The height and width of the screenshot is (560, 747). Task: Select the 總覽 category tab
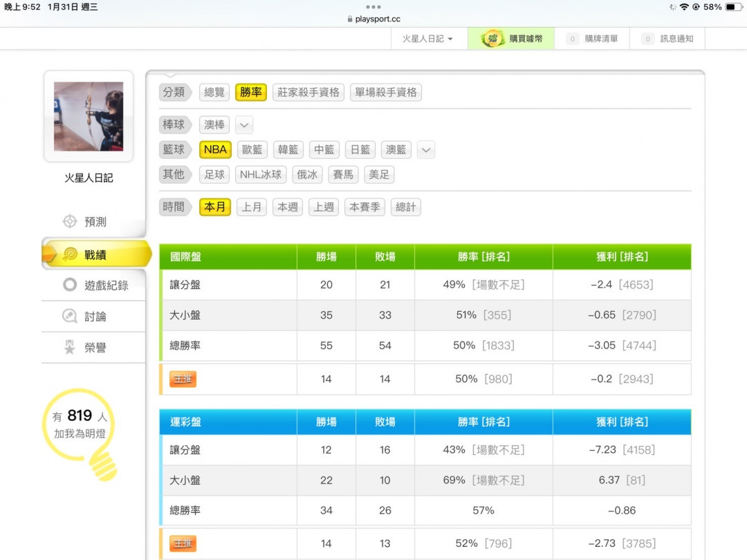[x=214, y=93]
